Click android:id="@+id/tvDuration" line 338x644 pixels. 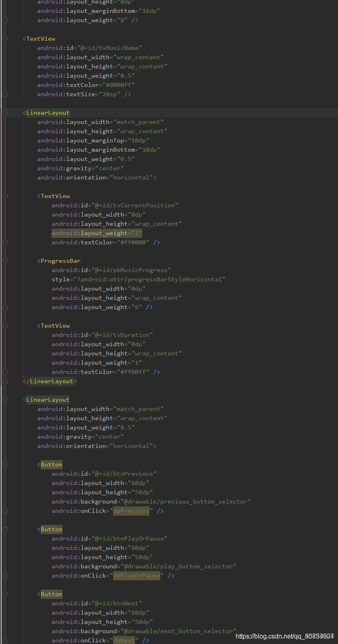pyautogui.click(x=102, y=335)
